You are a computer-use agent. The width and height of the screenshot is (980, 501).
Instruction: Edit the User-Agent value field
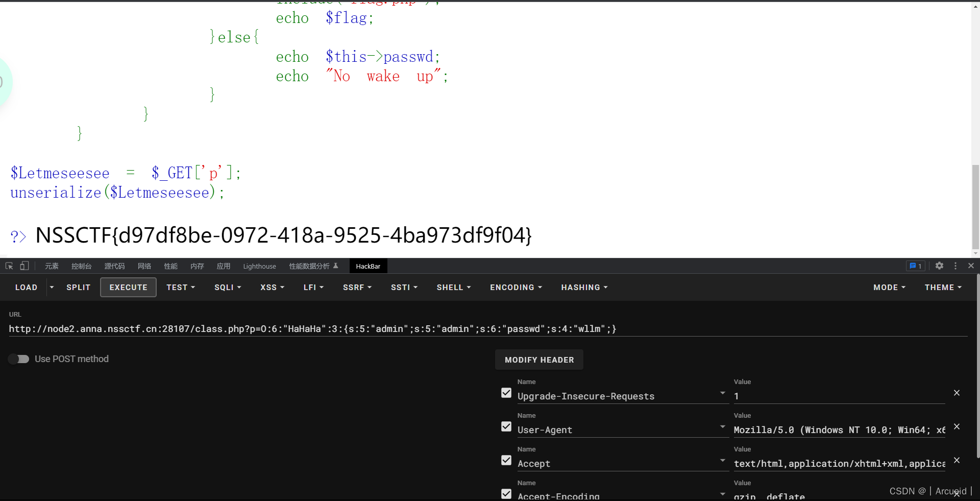(x=839, y=430)
